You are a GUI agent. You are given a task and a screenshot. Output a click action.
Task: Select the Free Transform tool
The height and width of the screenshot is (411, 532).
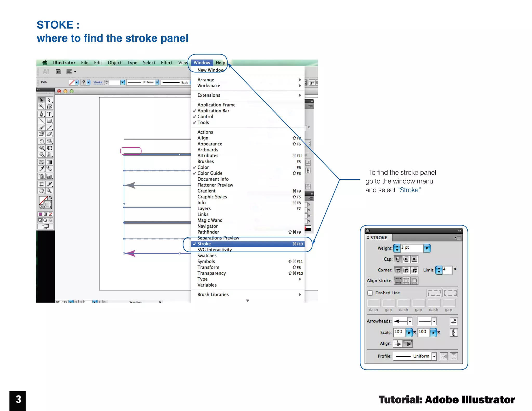[49, 148]
